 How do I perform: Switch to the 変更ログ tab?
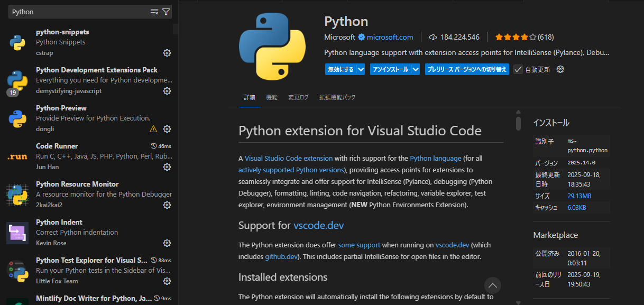pos(298,97)
